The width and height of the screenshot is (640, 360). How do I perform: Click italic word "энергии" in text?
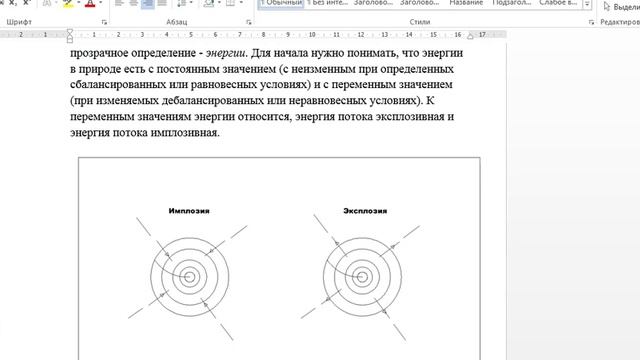point(226,53)
